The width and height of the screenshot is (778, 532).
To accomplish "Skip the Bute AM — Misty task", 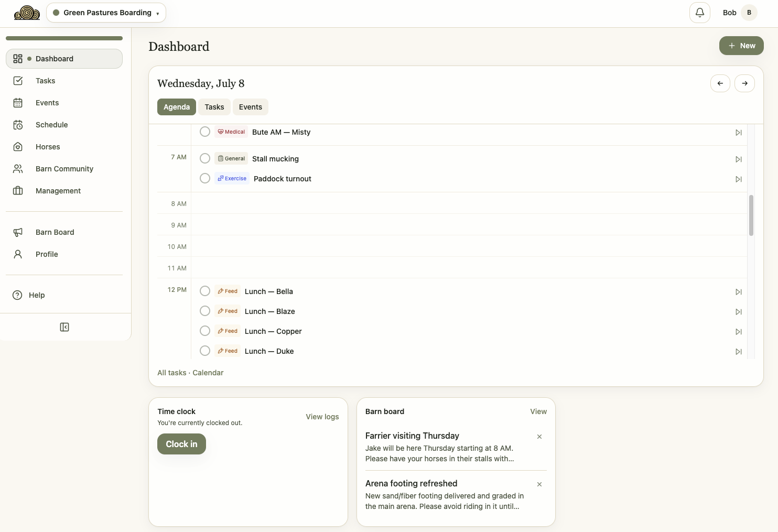I will point(738,133).
